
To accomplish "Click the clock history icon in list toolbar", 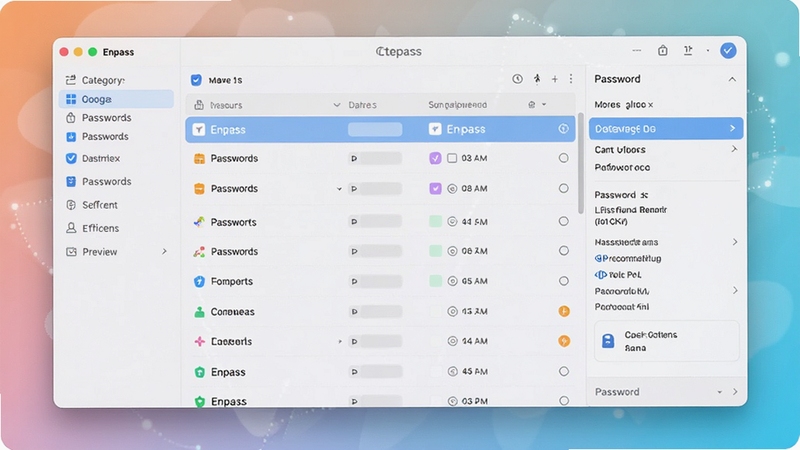I will (x=517, y=79).
